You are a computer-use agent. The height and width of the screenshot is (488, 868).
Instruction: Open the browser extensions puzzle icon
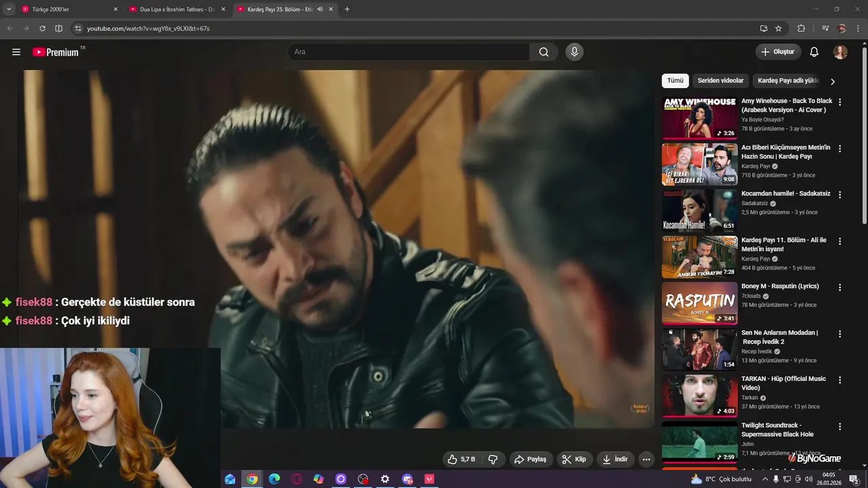tap(801, 28)
